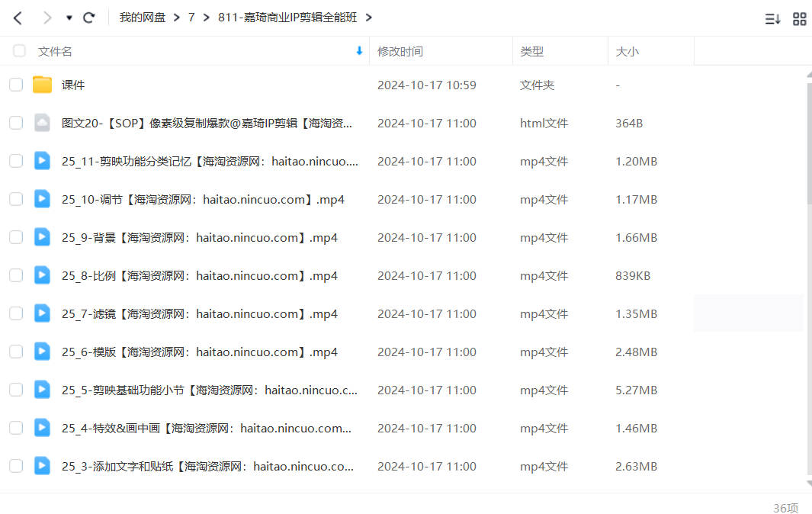Click size value 364B
Viewport: 812px width, 514px height.
pos(629,124)
